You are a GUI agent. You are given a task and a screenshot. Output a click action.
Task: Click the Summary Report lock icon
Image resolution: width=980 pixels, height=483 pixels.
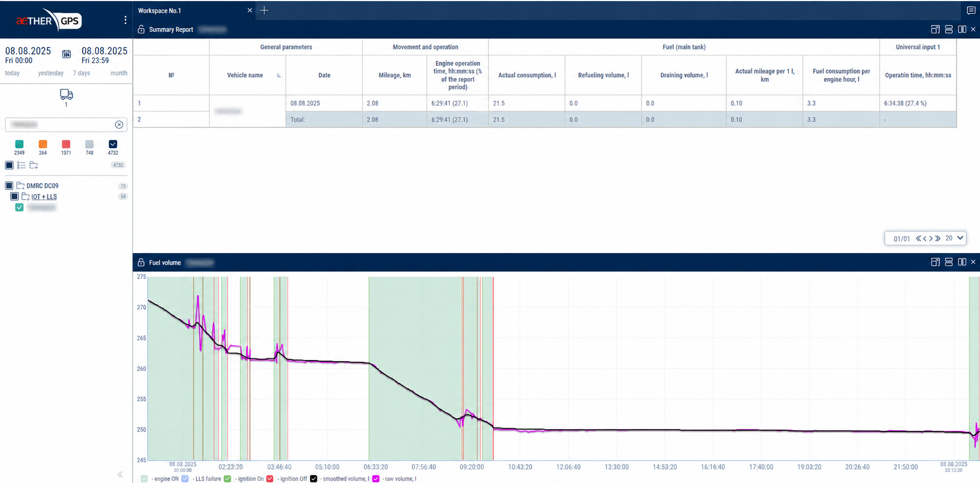(x=141, y=30)
